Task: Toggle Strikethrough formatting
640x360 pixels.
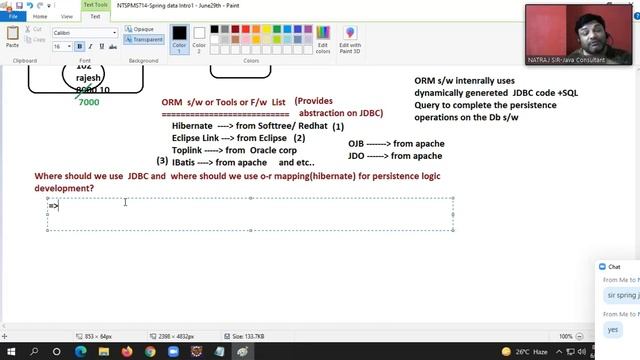Action: pos(113,47)
